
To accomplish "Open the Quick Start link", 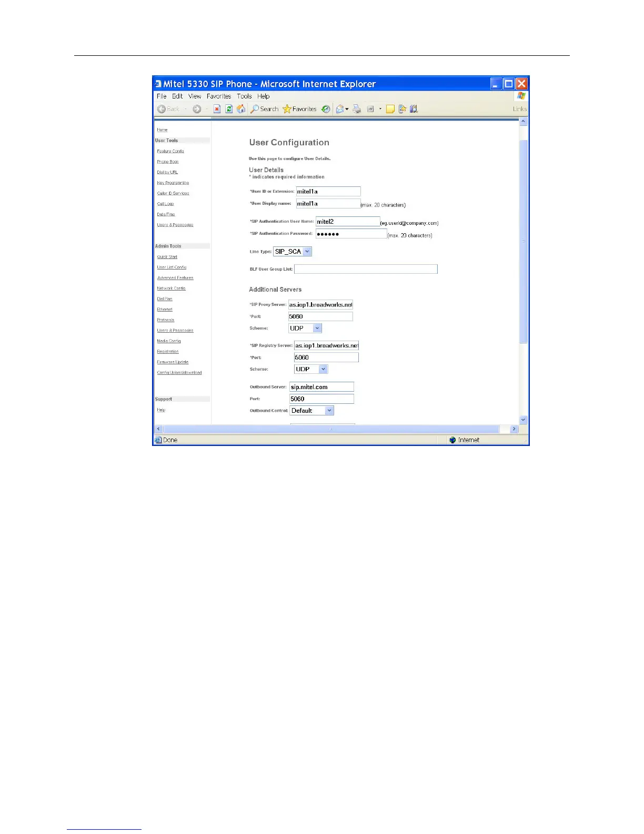I will click(x=167, y=257).
